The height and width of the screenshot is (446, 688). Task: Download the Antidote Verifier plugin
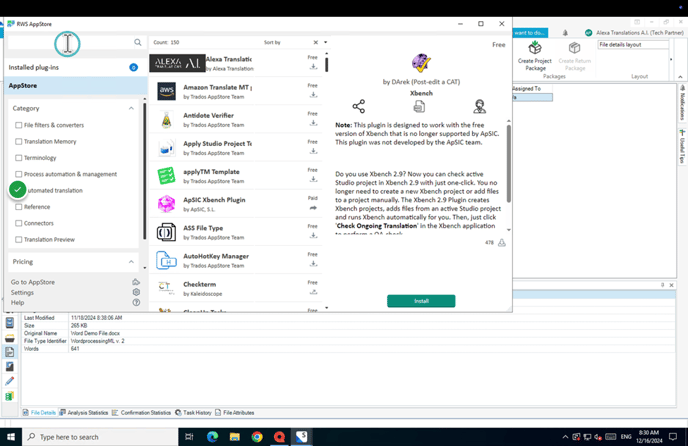coord(313,123)
